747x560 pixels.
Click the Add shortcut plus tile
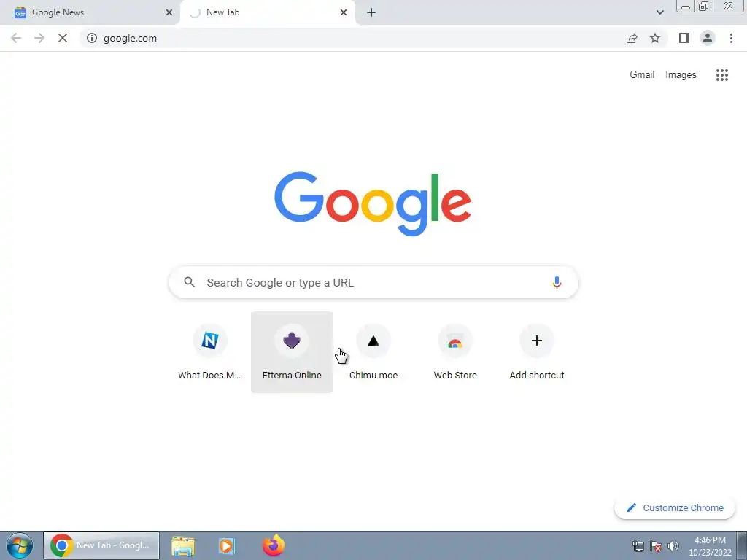point(537,352)
